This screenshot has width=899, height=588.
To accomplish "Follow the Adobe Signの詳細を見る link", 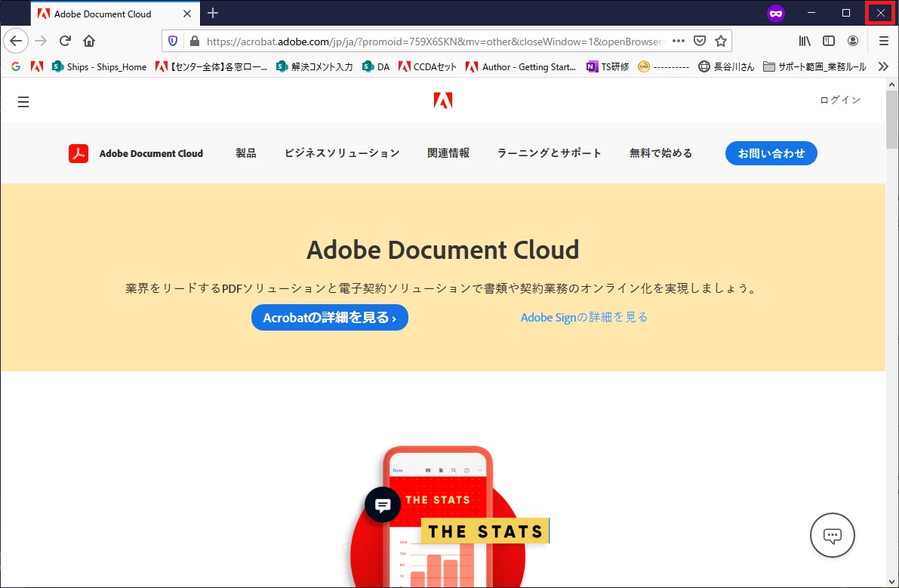I will 584,318.
